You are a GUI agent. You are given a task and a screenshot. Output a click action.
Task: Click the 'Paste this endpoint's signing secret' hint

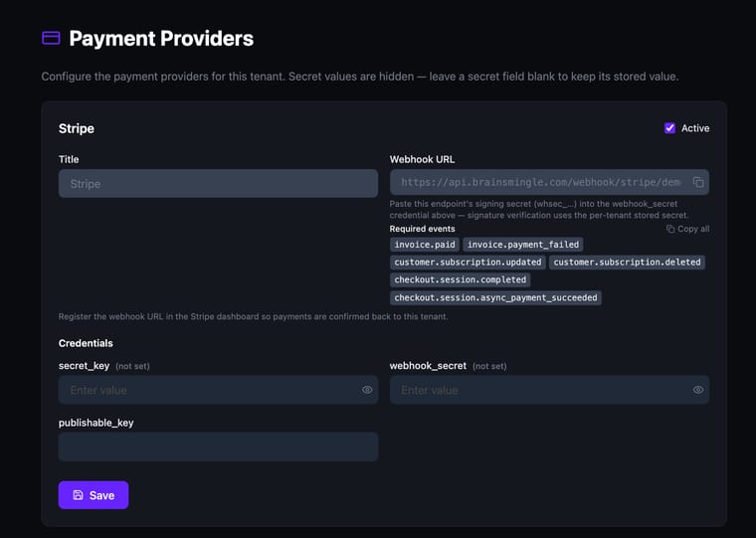coord(539,210)
